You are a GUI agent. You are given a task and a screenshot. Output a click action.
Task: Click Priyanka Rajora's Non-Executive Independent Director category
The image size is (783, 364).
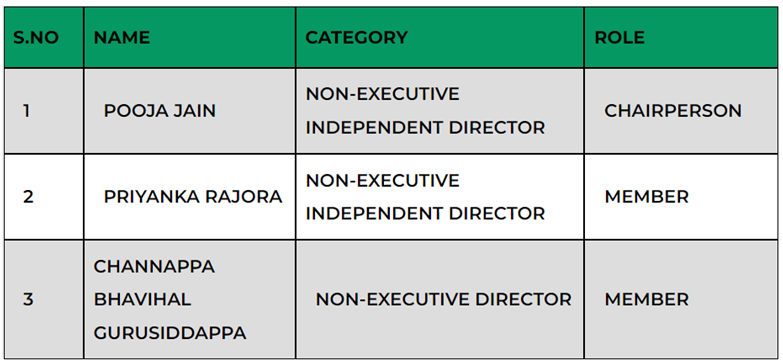pyautogui.click(x=440, y=197)
